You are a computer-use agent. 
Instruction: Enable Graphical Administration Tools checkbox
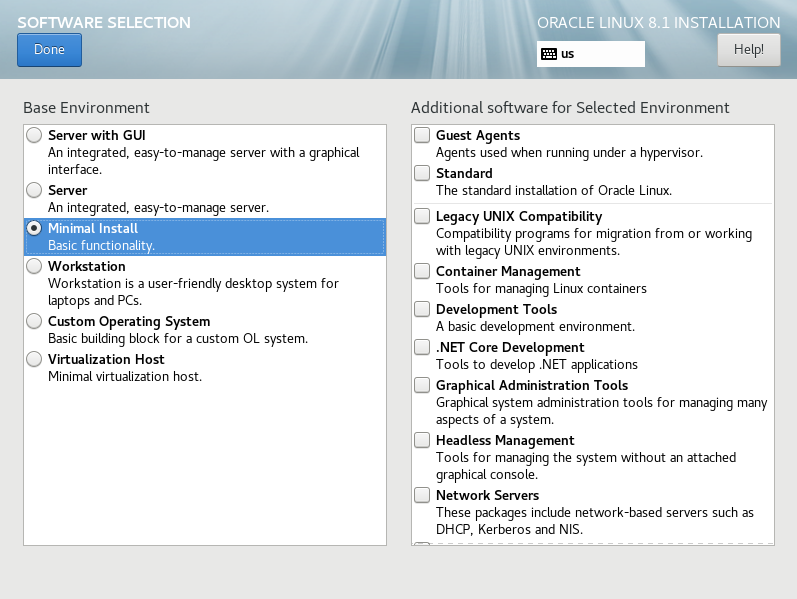pyautogui.click(x=422, y=385)
